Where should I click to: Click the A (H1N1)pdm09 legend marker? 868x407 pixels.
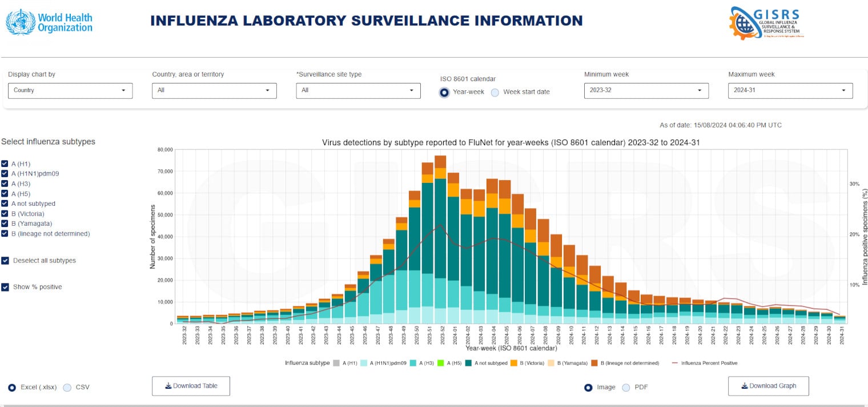[363, 363]
